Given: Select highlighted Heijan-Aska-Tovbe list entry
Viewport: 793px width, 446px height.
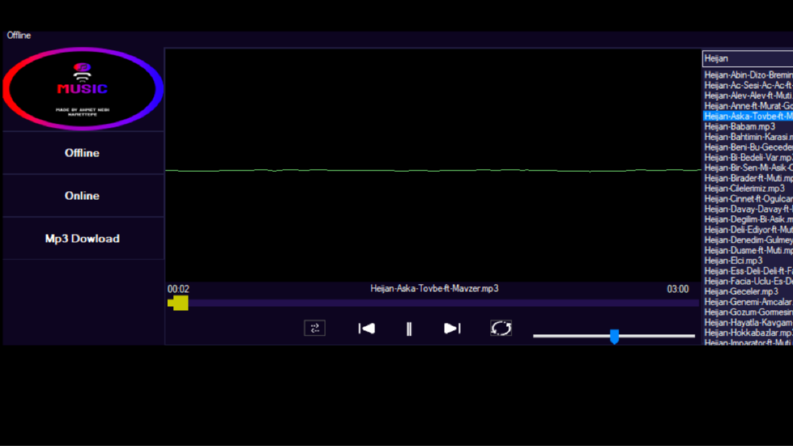Looking at the screenshot, I should tap(748, 116).
